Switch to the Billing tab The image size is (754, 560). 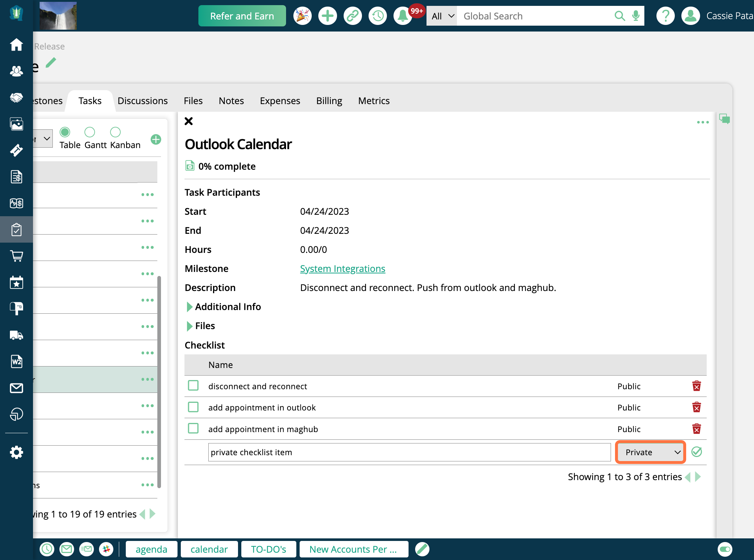pyautogui.click(x=329, y=100)
